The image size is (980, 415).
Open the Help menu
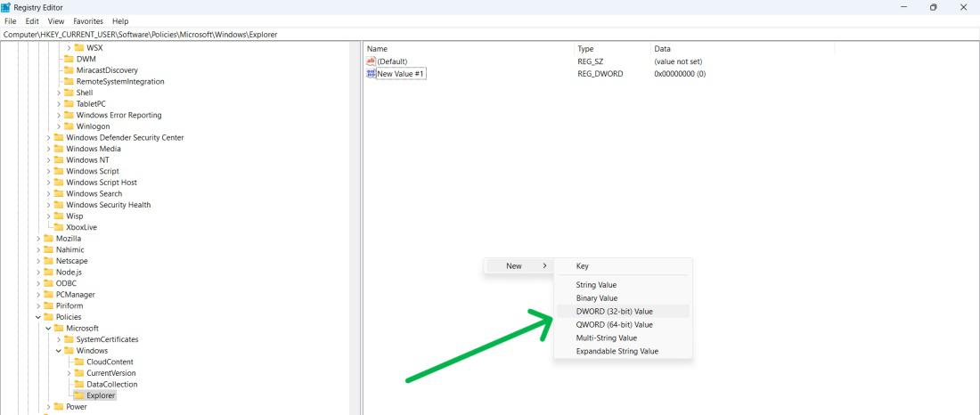coord(120,21)
